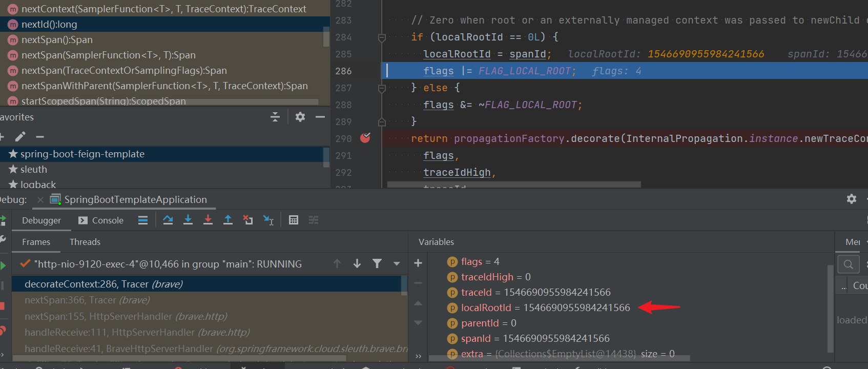Select the nextId():long method

click(x=165, y=24)
